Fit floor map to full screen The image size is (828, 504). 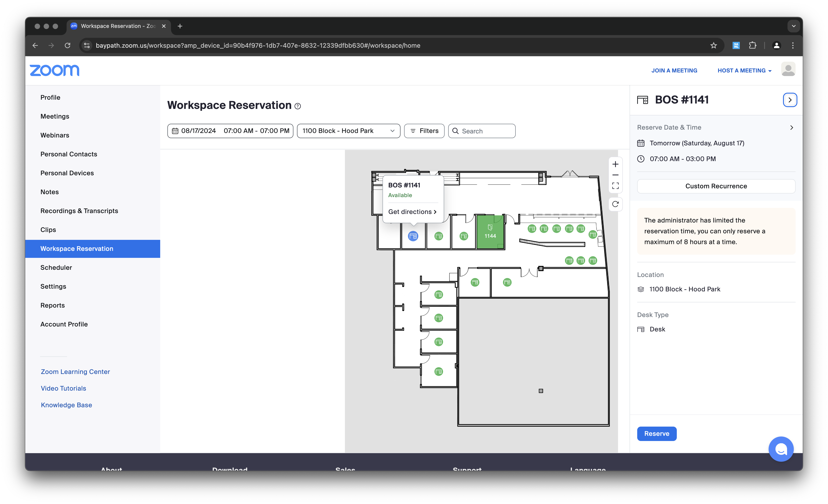pyautogui.click(x=615, y=186)
